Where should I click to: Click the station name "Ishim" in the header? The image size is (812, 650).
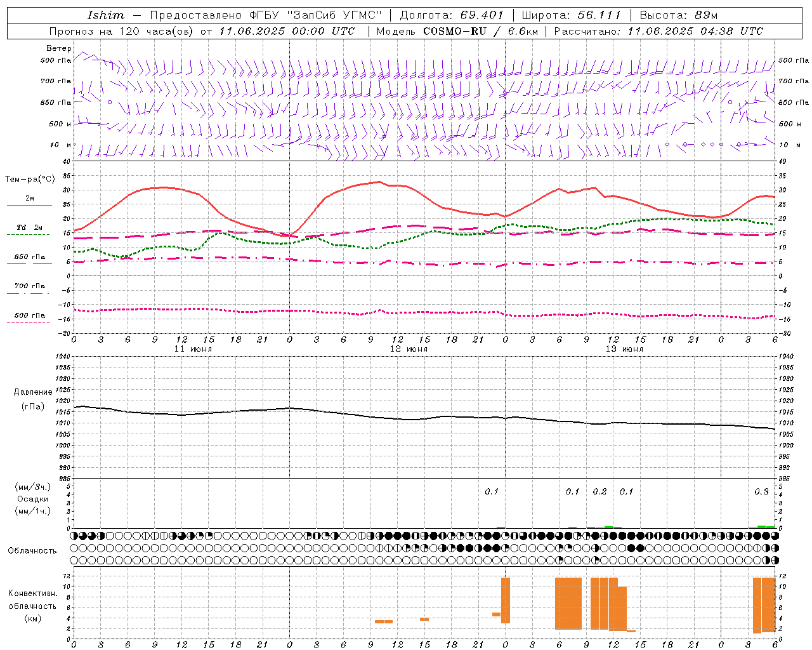click(x=106, y=15)
